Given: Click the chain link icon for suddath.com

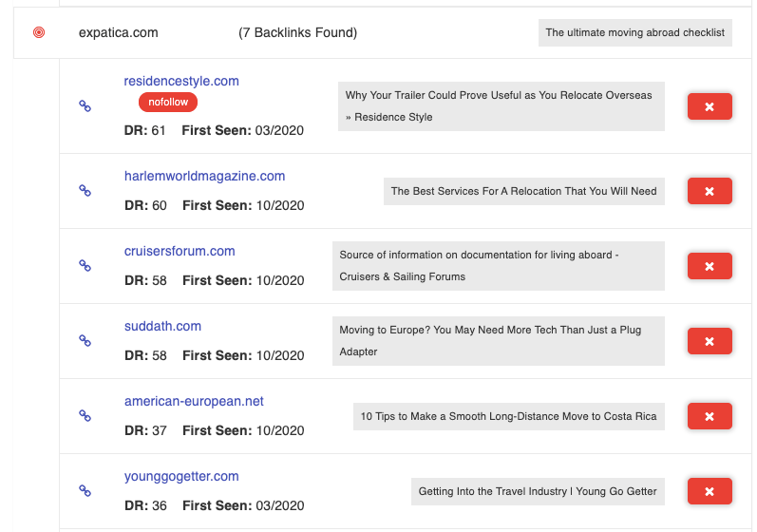Looking at the screenshot, I should click(85, 340).
